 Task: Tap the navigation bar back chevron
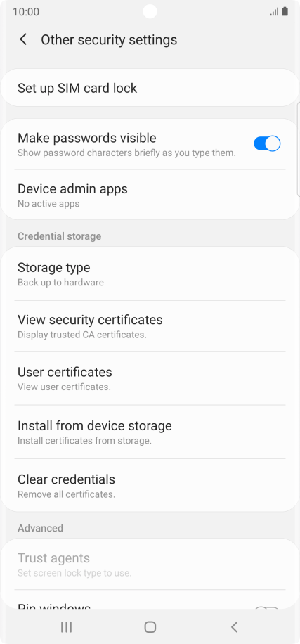click(x=234, y=626)
